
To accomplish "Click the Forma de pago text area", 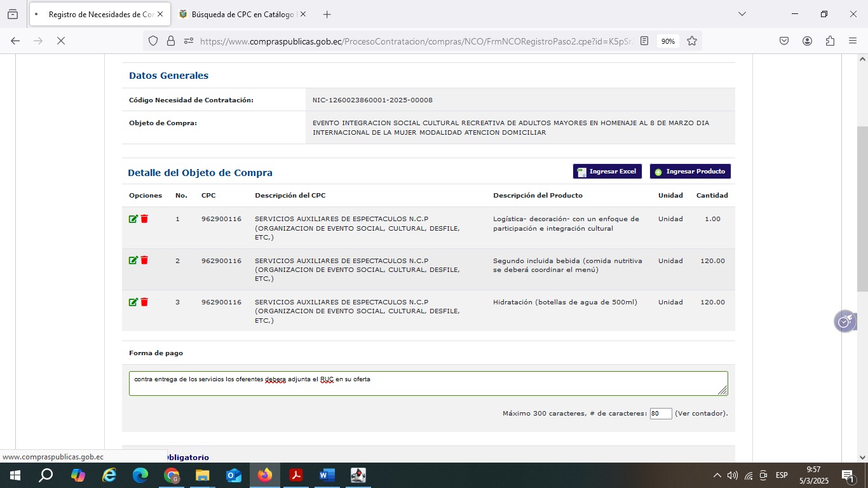I will pyautogui.click(x=428, y=384).
